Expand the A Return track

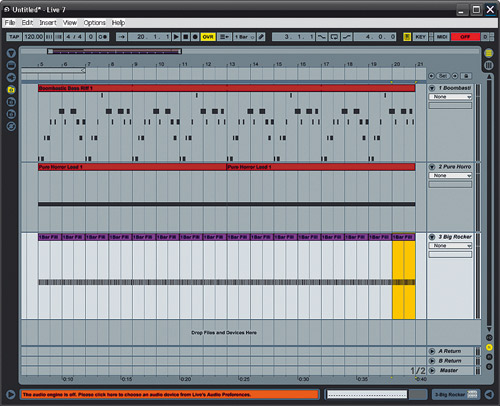432,351
